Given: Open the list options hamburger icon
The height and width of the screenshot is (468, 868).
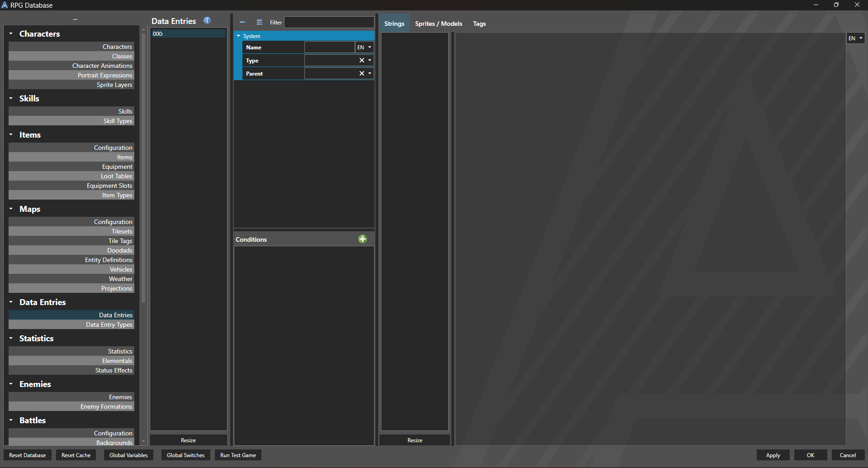Looking at the screenshot, I should point(259,22).
